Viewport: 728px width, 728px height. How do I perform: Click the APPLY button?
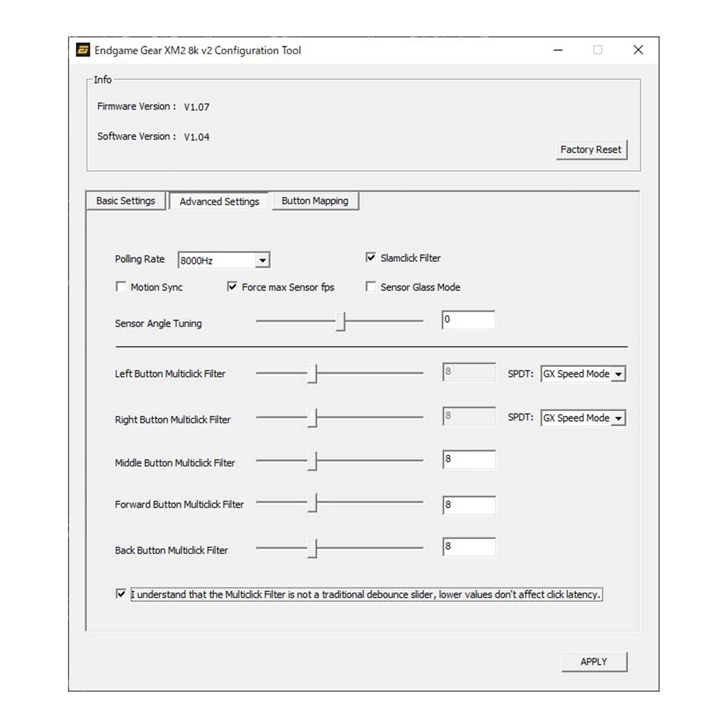[x=594, y=662]
